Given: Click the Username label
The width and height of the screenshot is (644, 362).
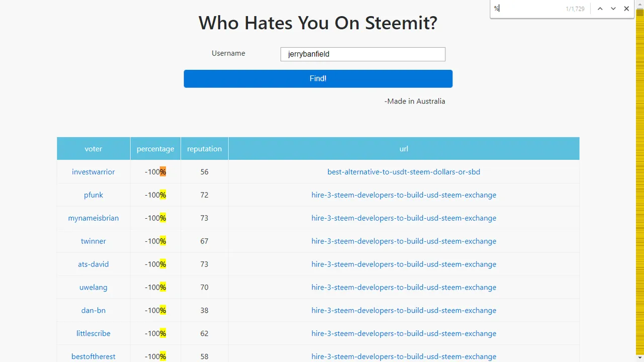Looking at the screenshot, I should tap(228, 53).
